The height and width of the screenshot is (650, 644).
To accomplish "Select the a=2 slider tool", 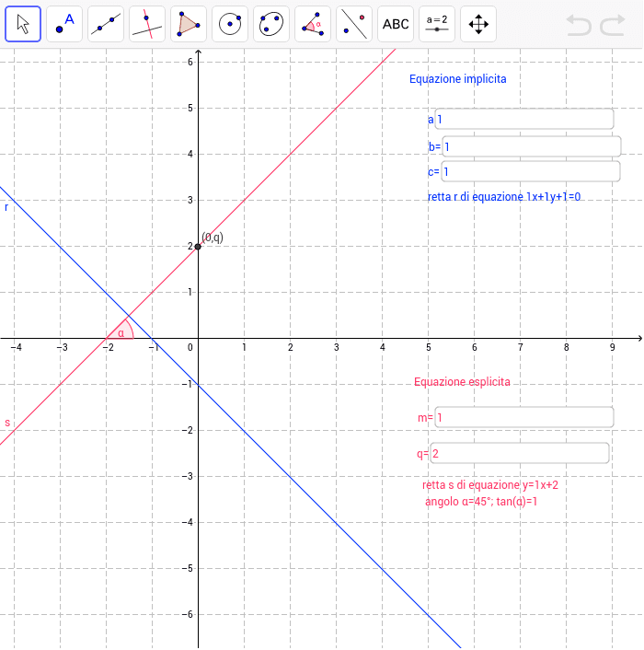I will coord(437,24).
